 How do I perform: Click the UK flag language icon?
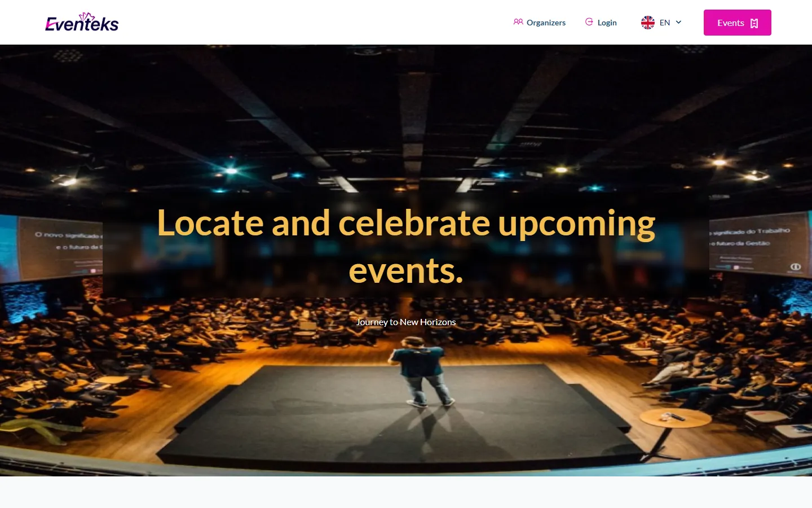(648, 23)
